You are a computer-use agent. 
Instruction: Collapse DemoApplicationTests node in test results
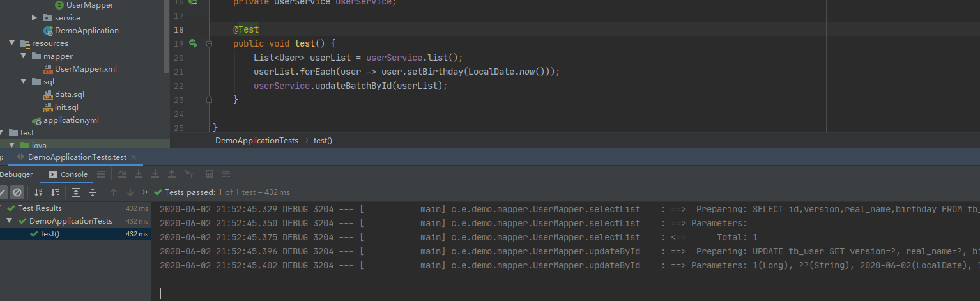pyautogui.click(x=10, y=221)
